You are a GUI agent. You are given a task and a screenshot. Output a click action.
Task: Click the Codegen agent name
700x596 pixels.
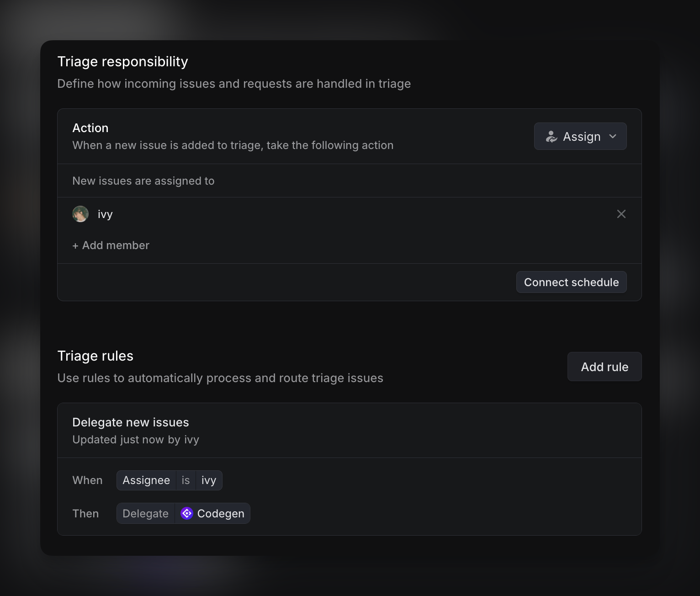221,514
